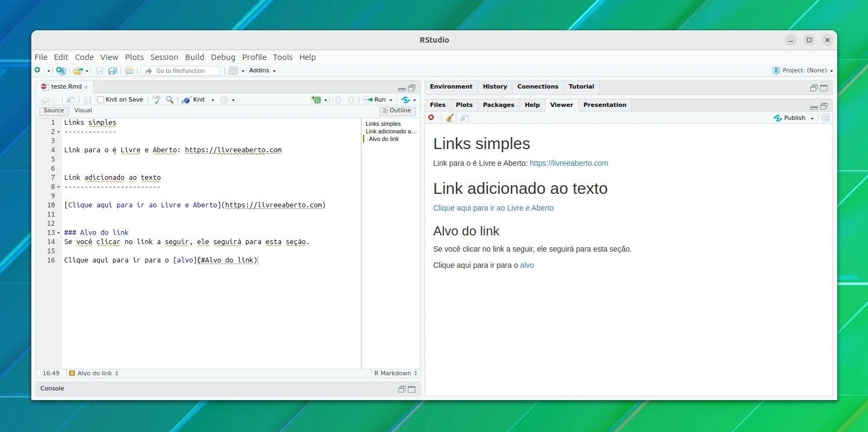Click the New File plus icon
868x432 pixels.
(38, 70)
